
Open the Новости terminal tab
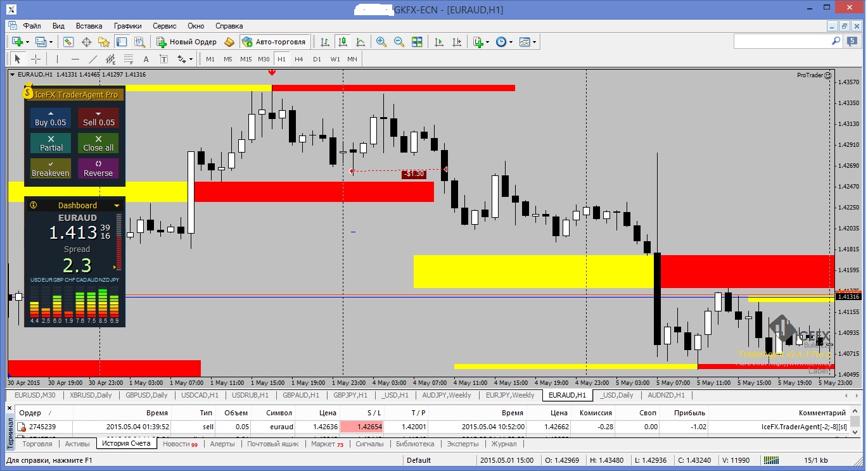click(x=180, y=444)
